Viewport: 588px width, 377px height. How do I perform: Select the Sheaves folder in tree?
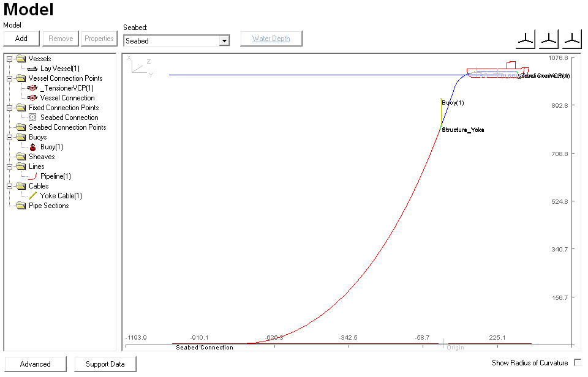(41, 157)
